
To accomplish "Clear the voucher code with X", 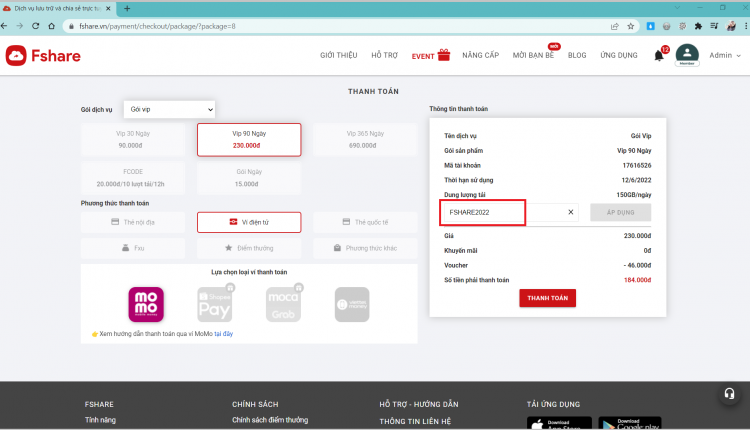I will click(571, 212).
